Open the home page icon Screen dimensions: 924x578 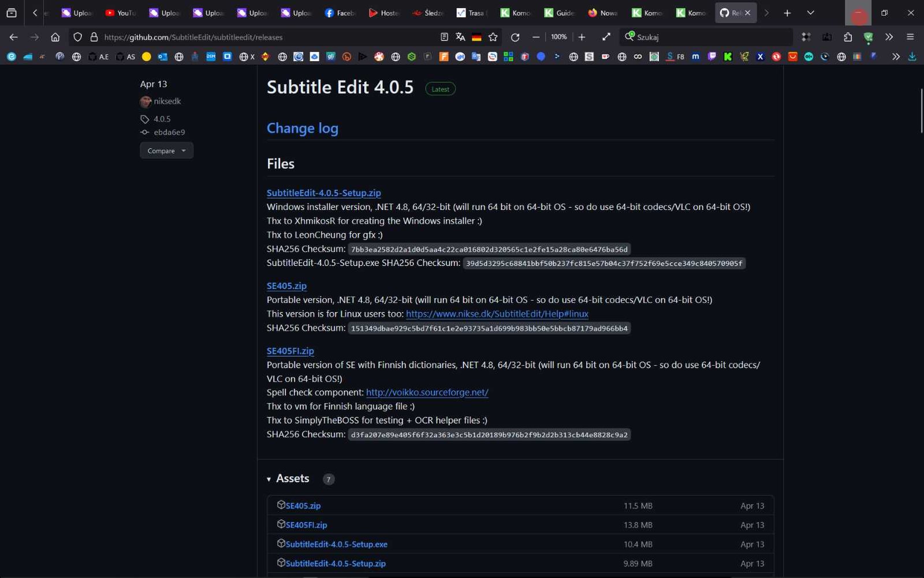coord(55,37)
